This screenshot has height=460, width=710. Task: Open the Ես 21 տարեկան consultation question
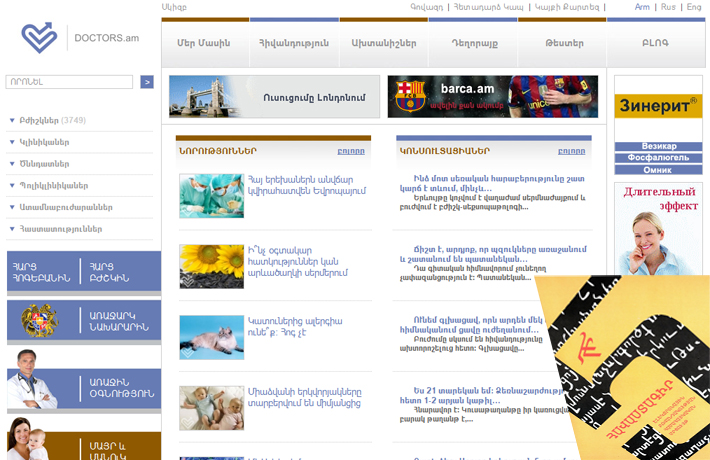[x=482, y=395]
